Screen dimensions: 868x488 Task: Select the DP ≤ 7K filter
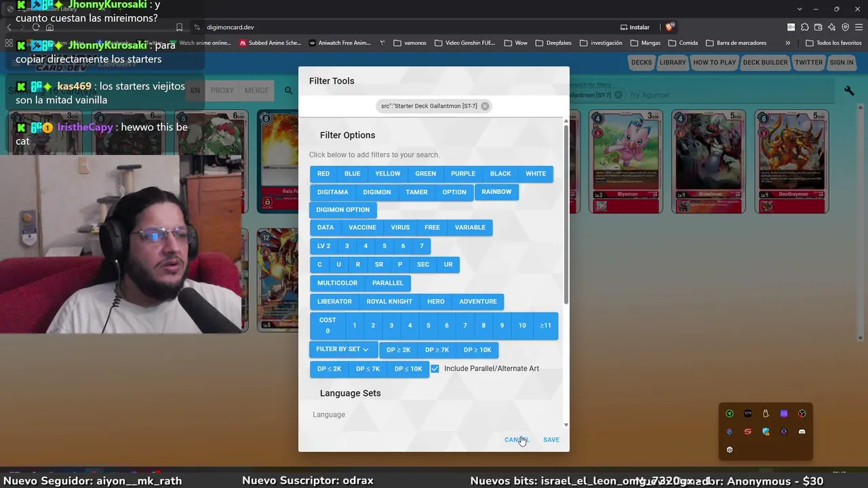[x=368, y=369]
